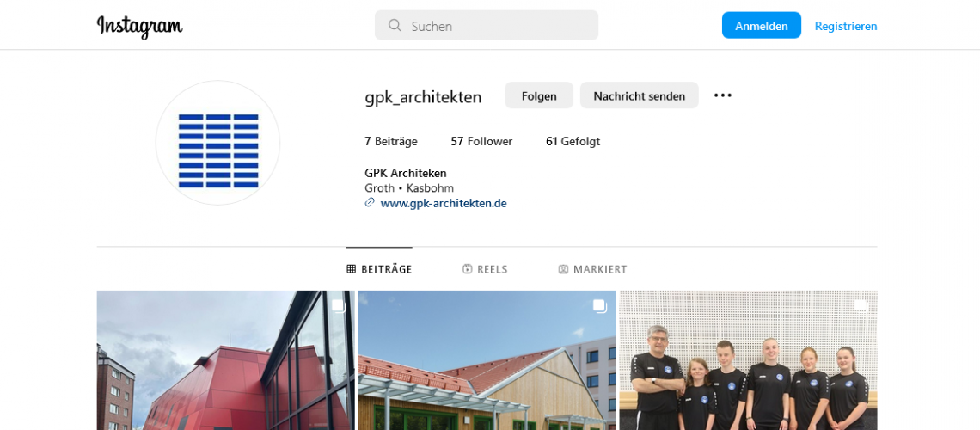
Task: Click the Beiträge grid icon
Action: [x=352, y=269]
